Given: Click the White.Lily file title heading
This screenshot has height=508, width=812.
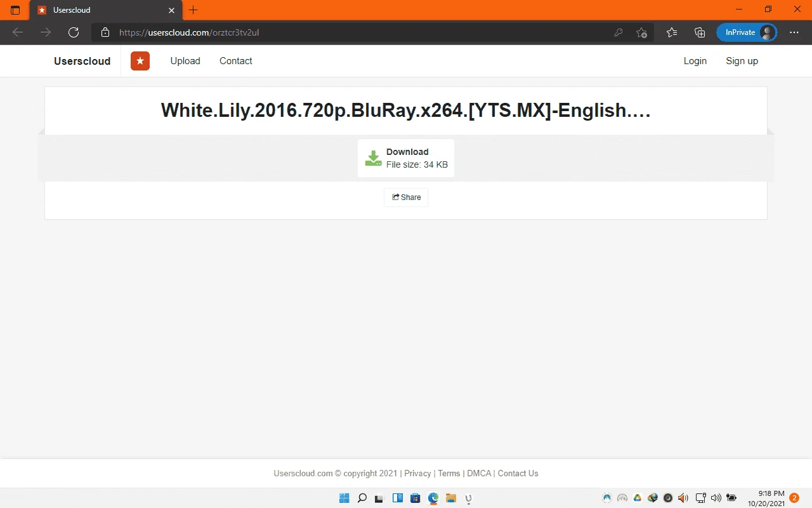Looking at the screenshot, I should coord(406,110).
